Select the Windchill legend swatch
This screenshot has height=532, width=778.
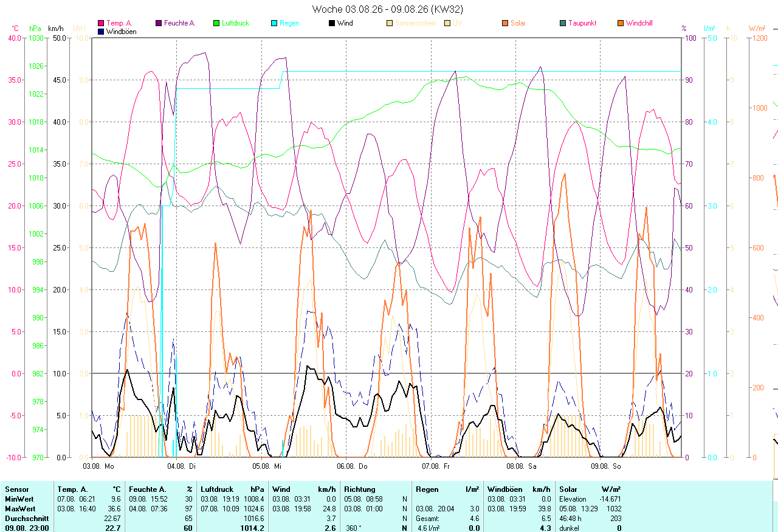(621, 23)
